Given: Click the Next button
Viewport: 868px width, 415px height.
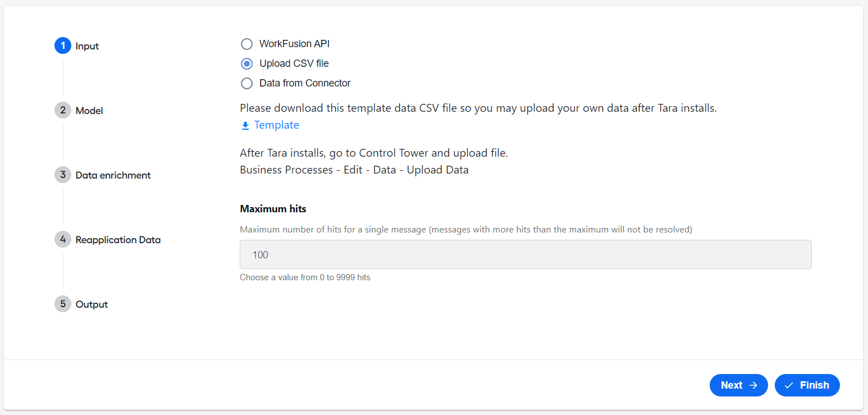Looking at the screenshot, I should point(739,385).
